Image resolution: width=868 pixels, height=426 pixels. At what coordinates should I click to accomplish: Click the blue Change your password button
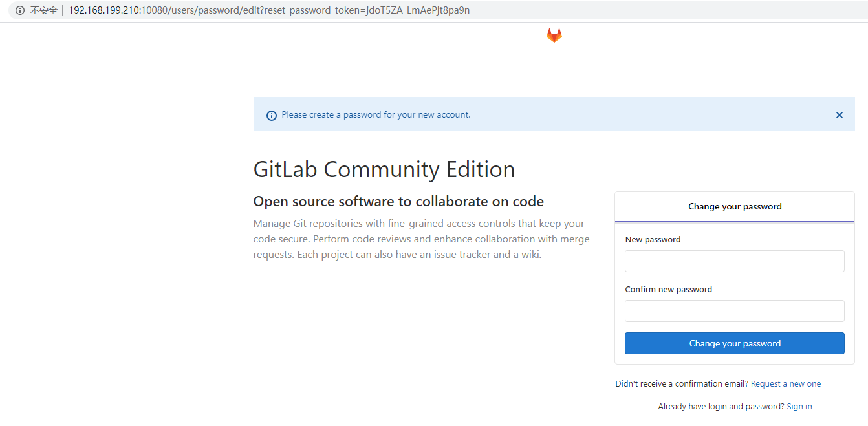click(x=735, y=343)
